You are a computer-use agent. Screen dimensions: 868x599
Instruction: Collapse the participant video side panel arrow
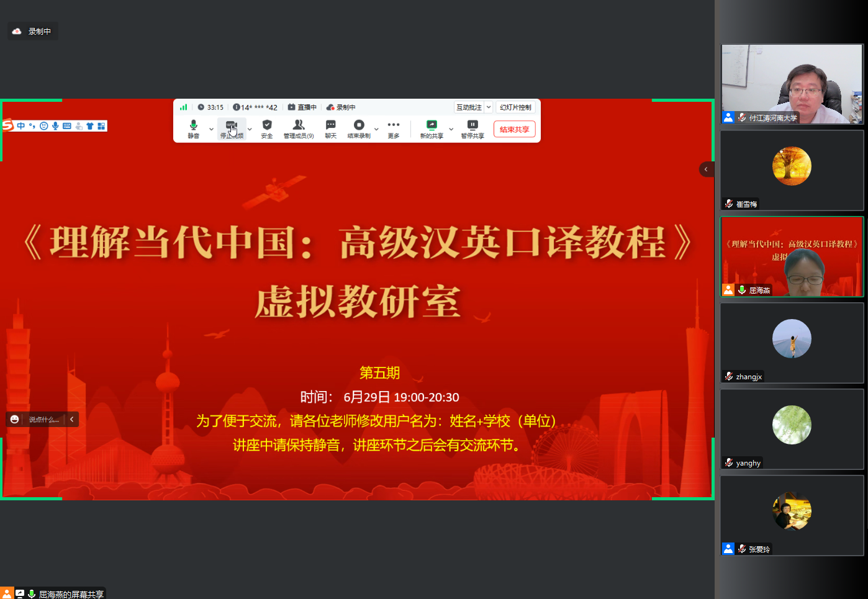pos(706,169)
